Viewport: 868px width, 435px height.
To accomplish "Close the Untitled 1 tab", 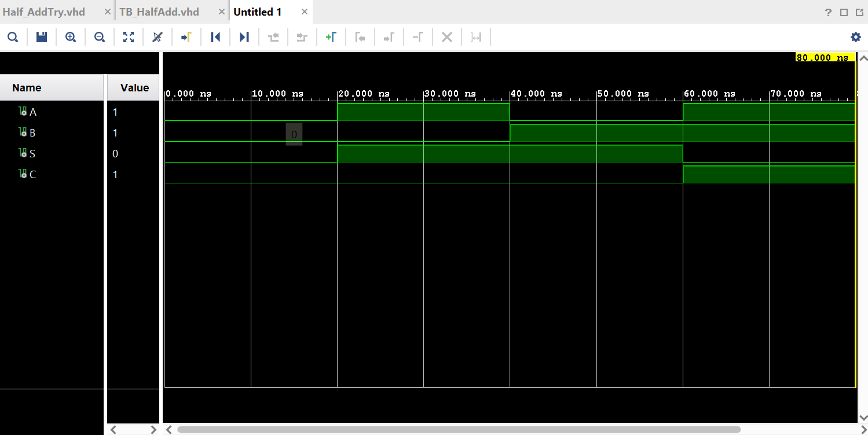I will tap(303, 12).
